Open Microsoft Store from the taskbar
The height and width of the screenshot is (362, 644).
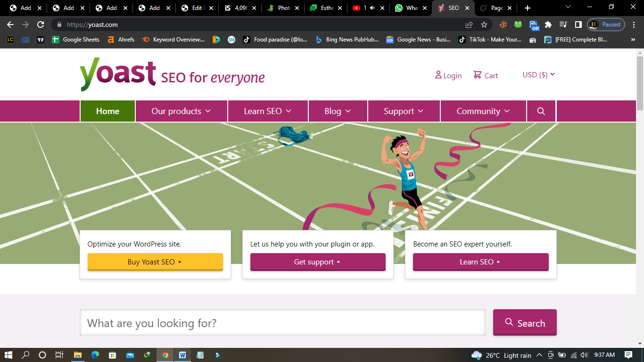[112, 355]
